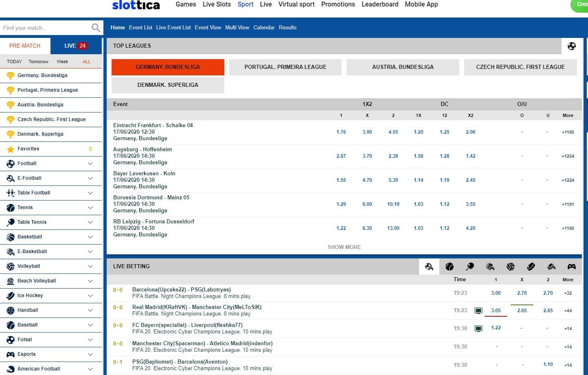Viewport: 588px width, 375px height.
Task: Open Leaderboard in top menu
Action: coord(380,4)
